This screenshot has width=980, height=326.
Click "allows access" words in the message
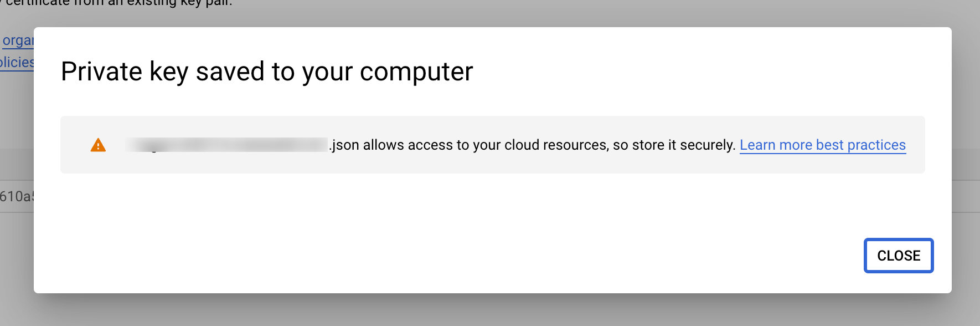(x=408, y=145)
